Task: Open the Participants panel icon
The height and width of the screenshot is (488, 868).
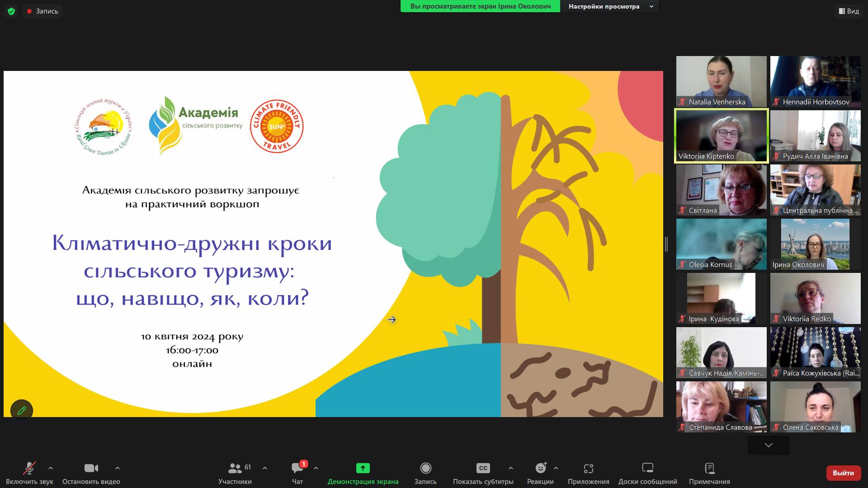Action: tap(235, 468)
